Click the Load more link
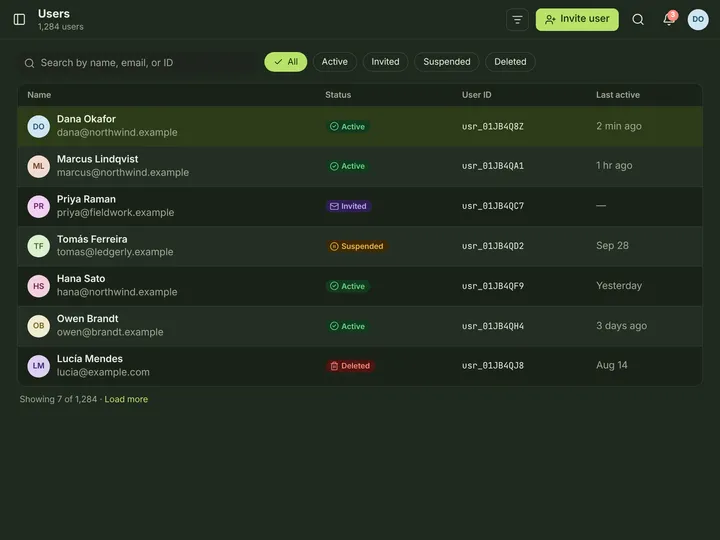Viewport: 720px width, 540px height. (x=126, y=399)
